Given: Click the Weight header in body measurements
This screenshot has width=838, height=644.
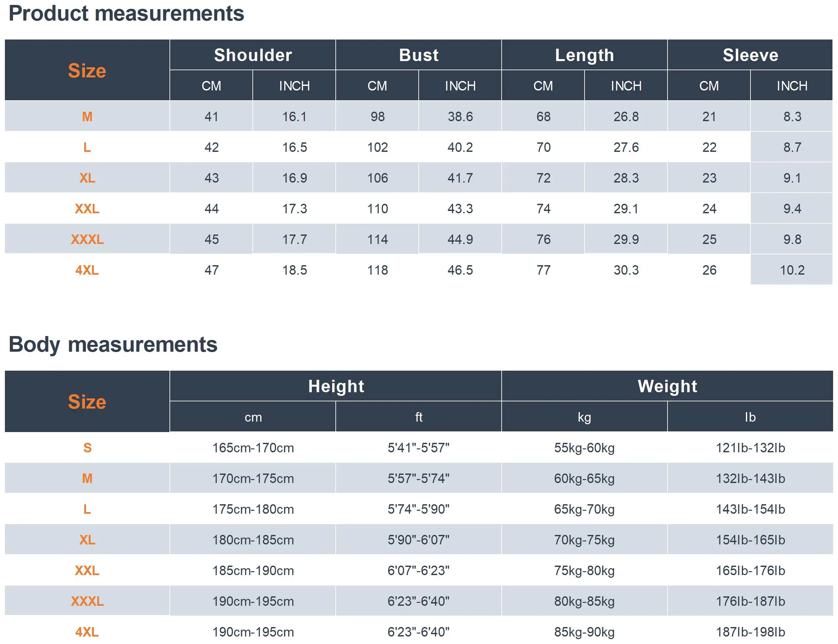Looking at the screenshot, I should (668, 386).
